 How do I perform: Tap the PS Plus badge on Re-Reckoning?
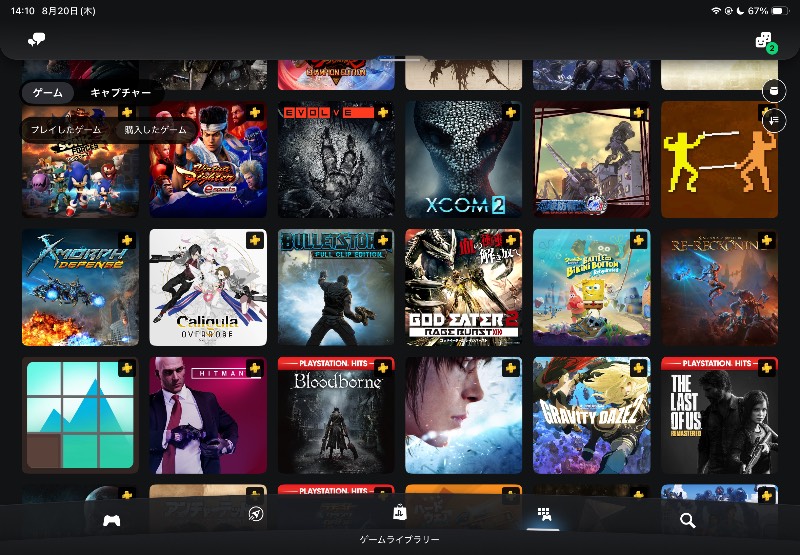[x=766, y=240]
